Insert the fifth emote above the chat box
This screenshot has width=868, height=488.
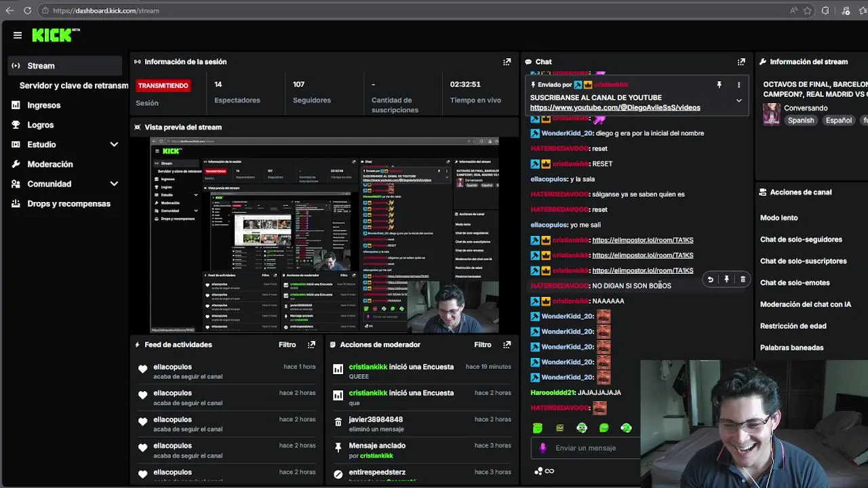coord(626,428)
